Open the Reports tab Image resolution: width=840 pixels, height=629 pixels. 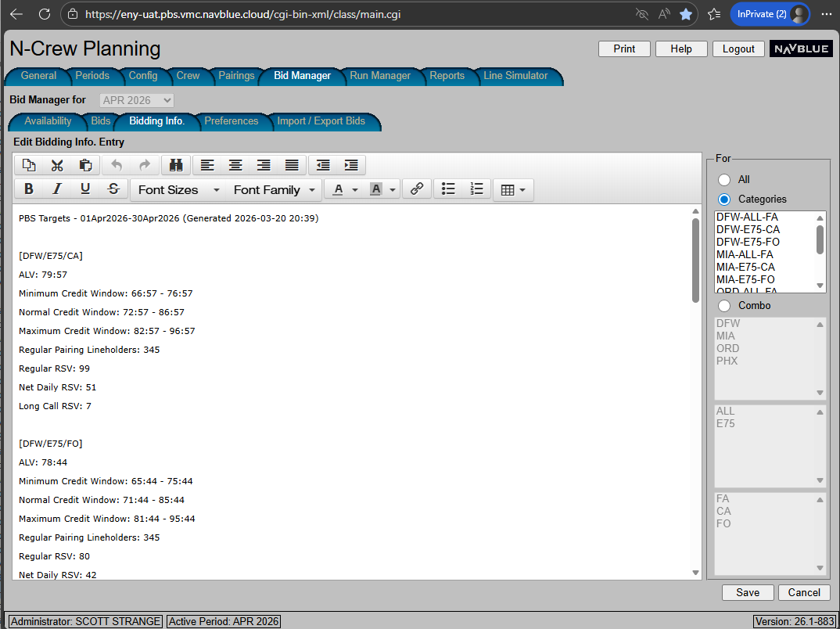tap(447, 76)
